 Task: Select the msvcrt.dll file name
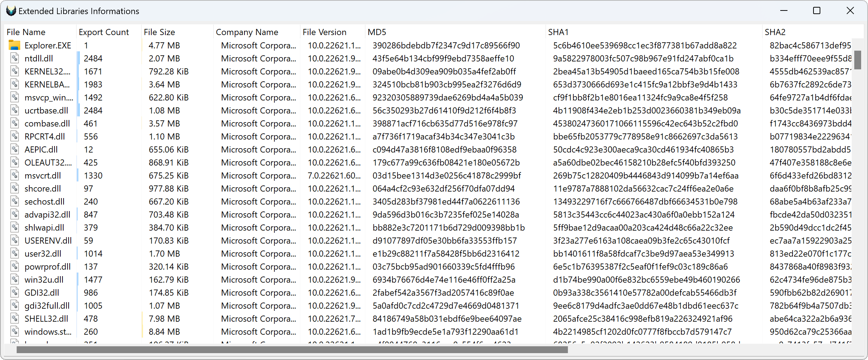coord(43,175)
